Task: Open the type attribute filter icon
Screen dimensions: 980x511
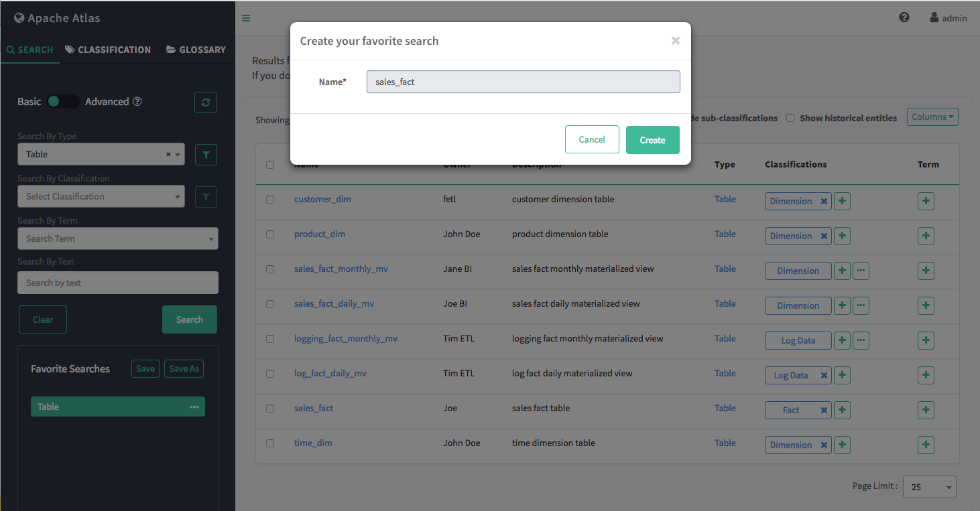Action: [206, 155]
